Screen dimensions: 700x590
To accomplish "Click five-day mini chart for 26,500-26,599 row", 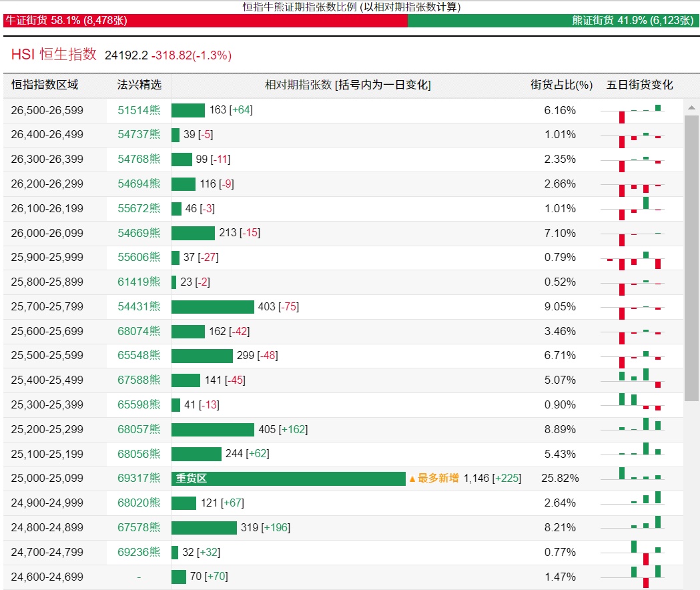I will [x=639, y=111].
